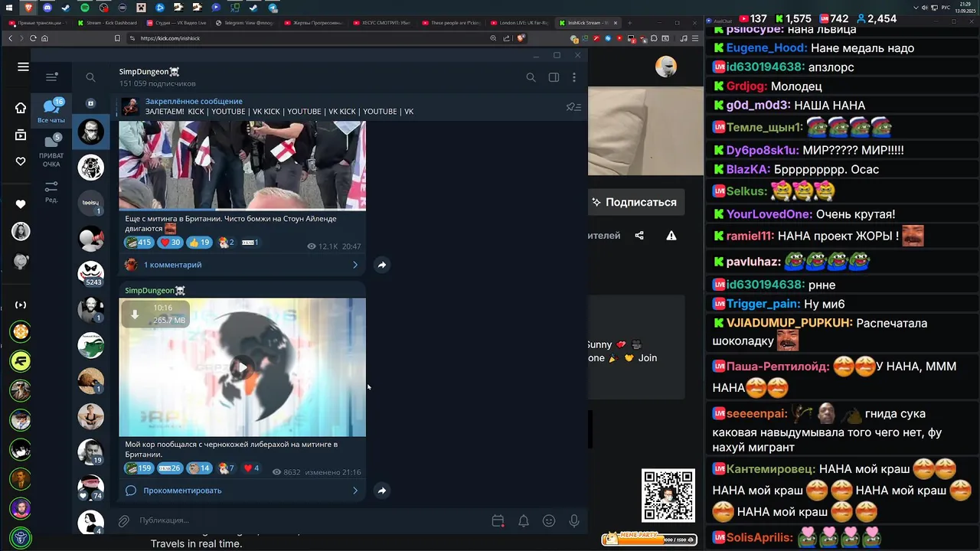Image resolution: width=980 pixels, height=551 pixels.
Task: Select the 'toolsy' chat avatar
Action: coord(91,203)
